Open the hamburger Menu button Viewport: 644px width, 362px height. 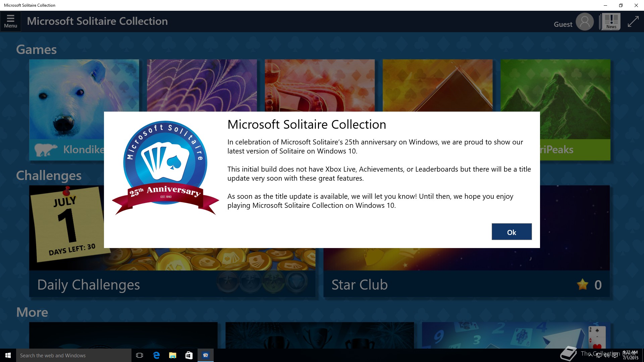click(10, 21)
